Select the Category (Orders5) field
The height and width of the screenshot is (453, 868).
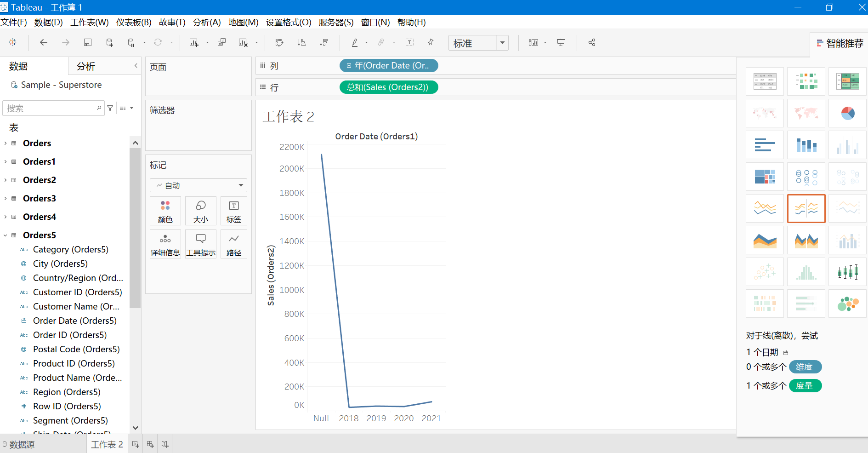71,249
